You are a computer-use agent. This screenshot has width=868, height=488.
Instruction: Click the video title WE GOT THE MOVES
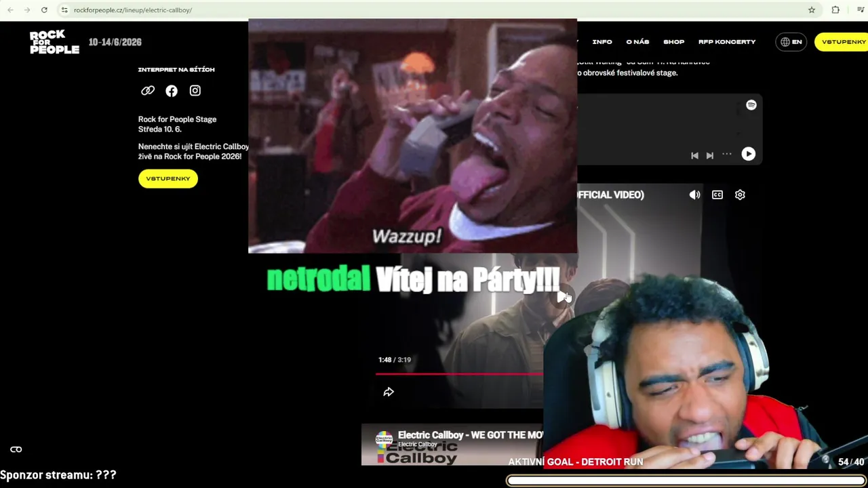[x=471, y=435]
